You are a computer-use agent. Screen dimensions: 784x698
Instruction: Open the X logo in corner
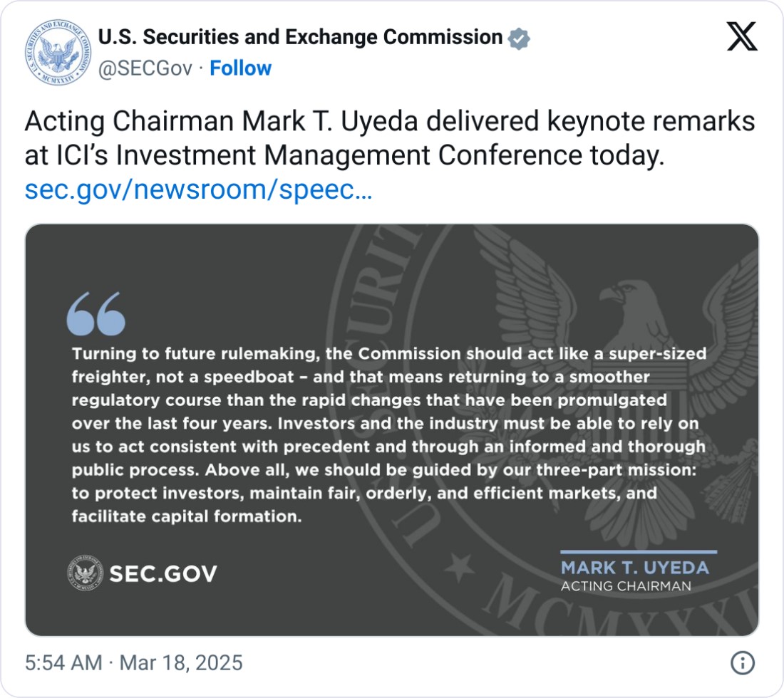click(x=742, y=36)
